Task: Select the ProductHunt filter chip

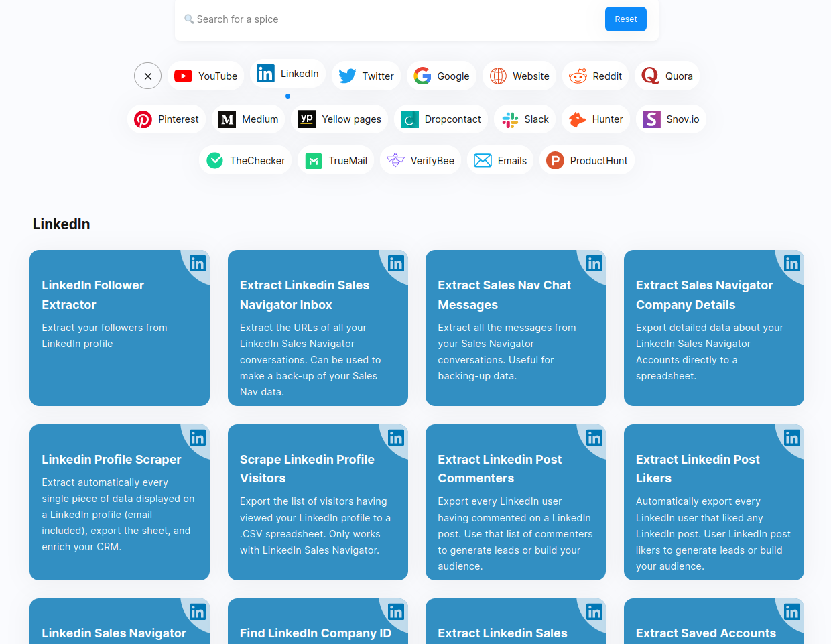Action: click(587, 161)
